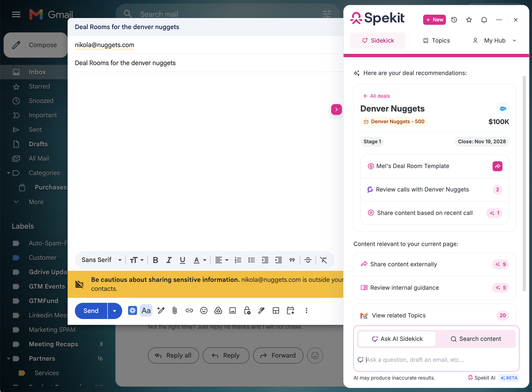Insert emoji in the compose toolbar
The image size is (532, 392).
[x=204, y=310]
